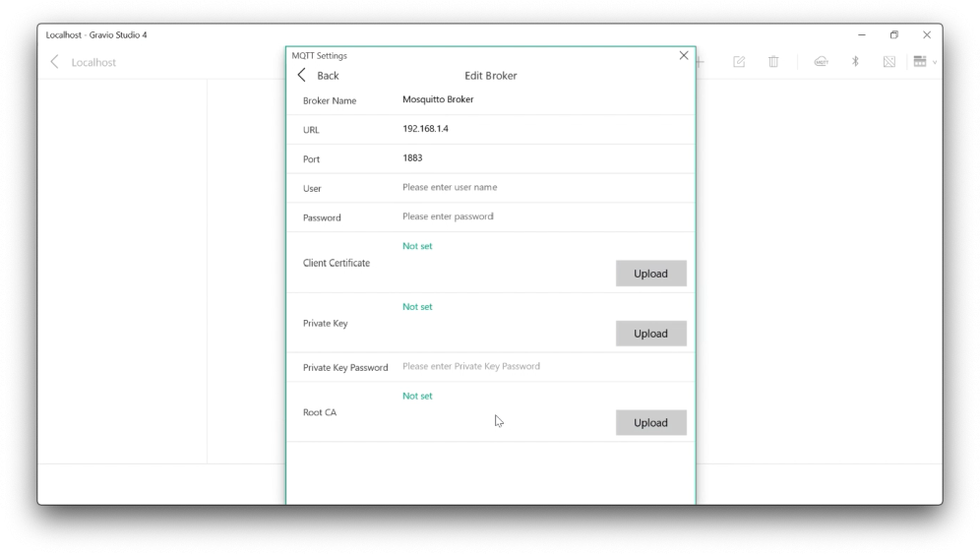
Task: Upload a Root CA certificate
Action: [x=650, y=423]
